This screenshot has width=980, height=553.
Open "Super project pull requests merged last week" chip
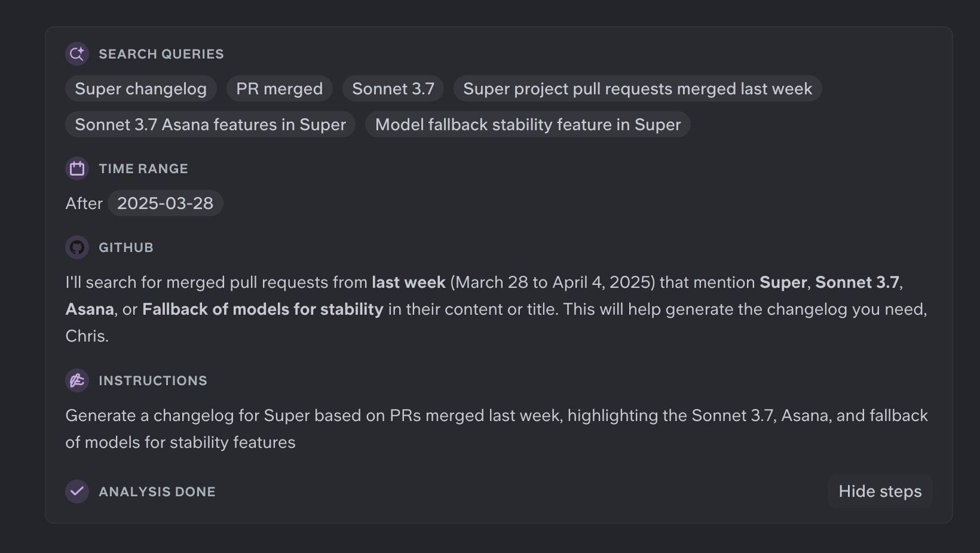tap(637, 89)
